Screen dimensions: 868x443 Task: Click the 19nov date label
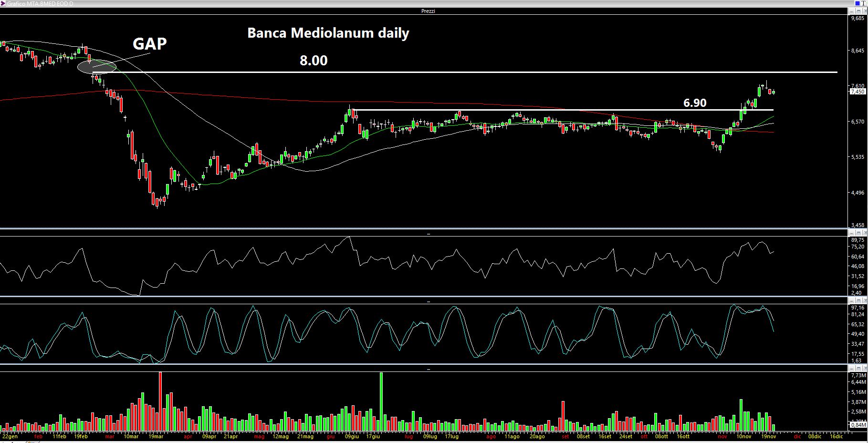(768, 436)
